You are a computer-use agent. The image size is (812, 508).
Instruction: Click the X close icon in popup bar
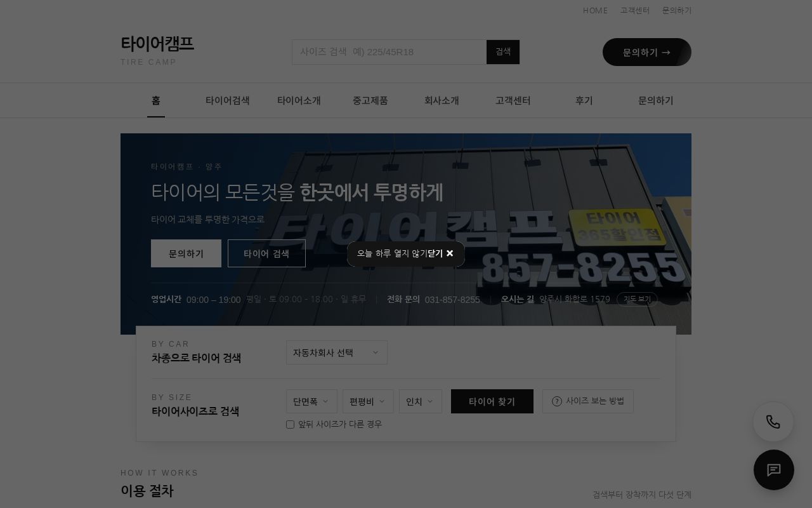point(450,253)
